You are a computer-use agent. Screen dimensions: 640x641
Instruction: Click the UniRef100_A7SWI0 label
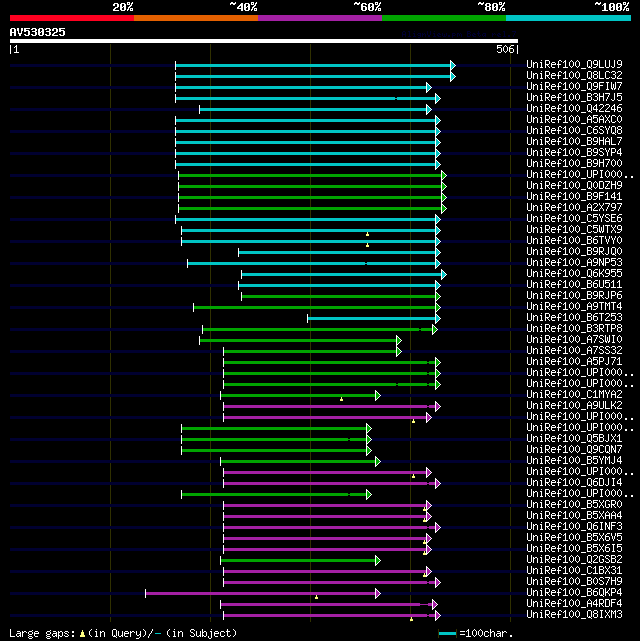pyautogui.click(x=574, y=340)
